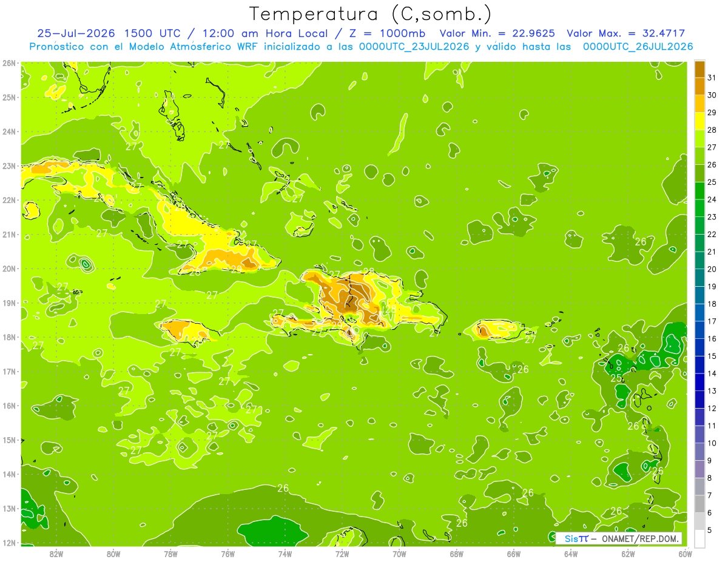
Task: Click the valid-until time 0000UTC_26JUL2026
Action: pyautogui.click(x=638, y=46)
